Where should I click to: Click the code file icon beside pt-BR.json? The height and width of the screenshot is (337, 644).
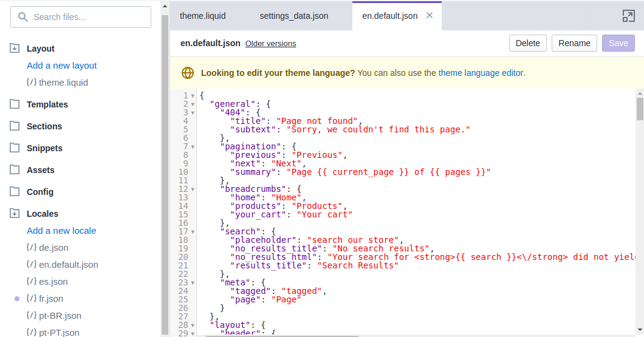[32, 316]
